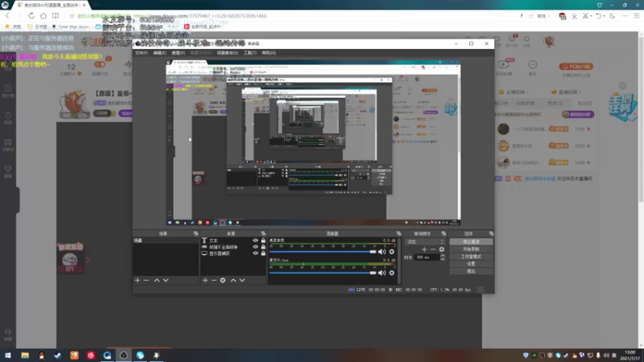Open the 帮助(H) menu in OBS
The height and width of the screenshot is (362, 644).
[269, 53]
